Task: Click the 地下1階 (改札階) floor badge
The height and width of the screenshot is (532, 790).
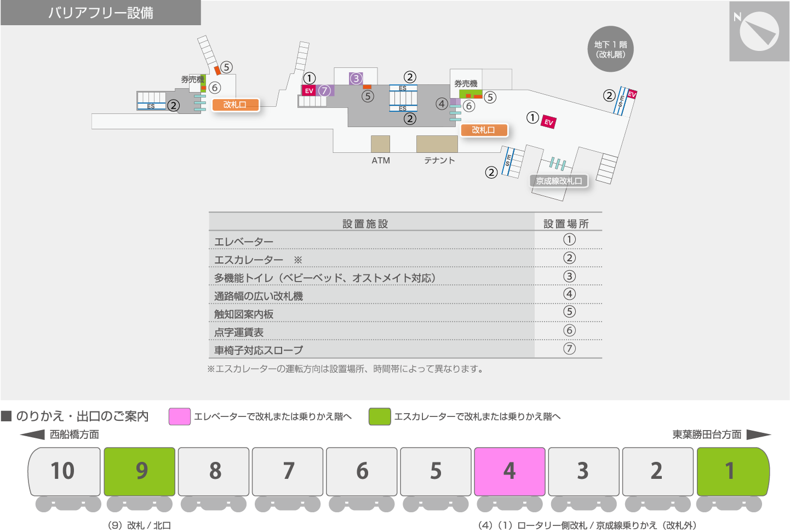Action: tap(611, 49)
